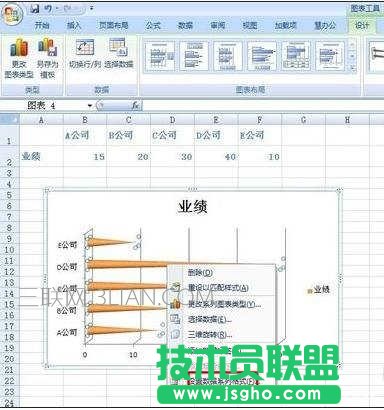Click the Select All corner button
Screen dimensions: 384x410
[10, 120]
